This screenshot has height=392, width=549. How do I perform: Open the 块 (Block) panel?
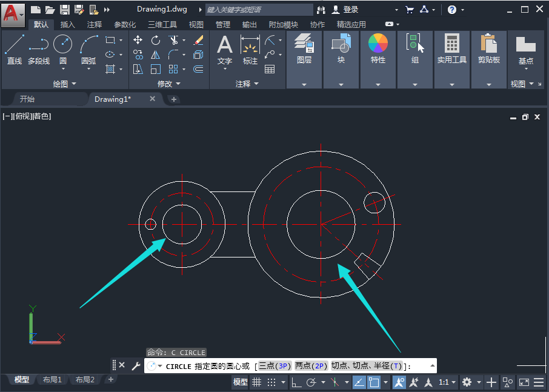tap(341, 49)
